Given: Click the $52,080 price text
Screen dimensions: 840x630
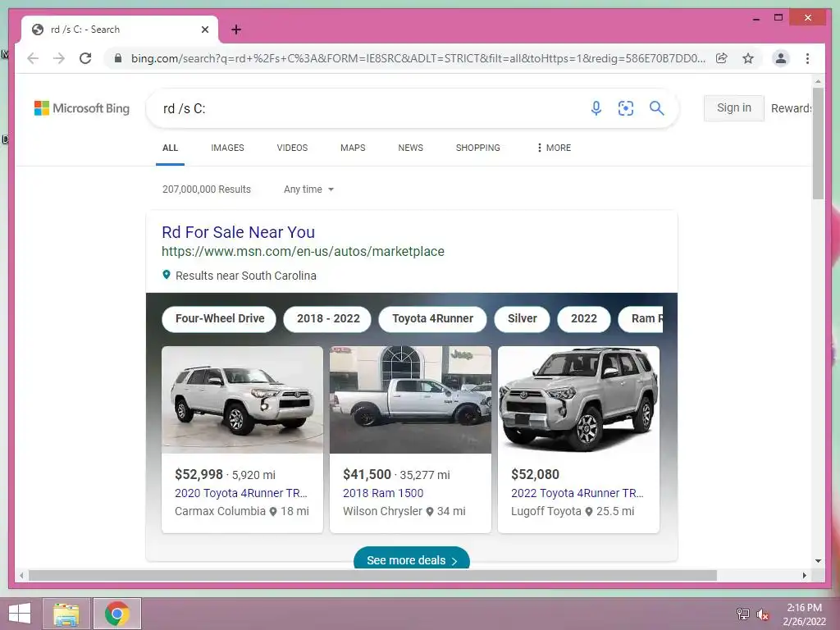Looking at the screenshot, I should [535, 475].
